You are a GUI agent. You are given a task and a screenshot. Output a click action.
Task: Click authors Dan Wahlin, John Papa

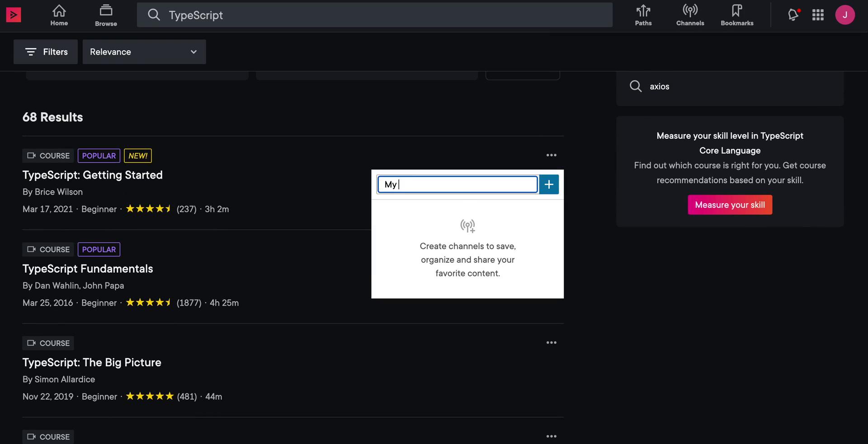click(79, 286)
